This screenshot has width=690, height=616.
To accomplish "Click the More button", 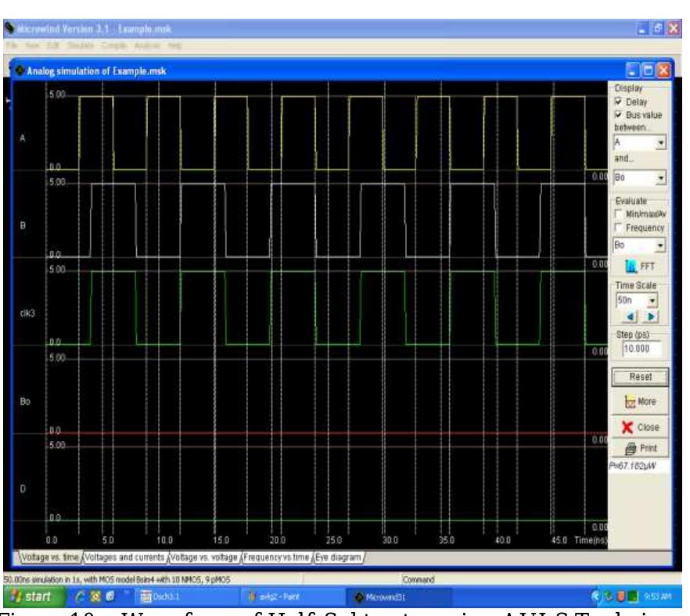I will click(640, 402).
